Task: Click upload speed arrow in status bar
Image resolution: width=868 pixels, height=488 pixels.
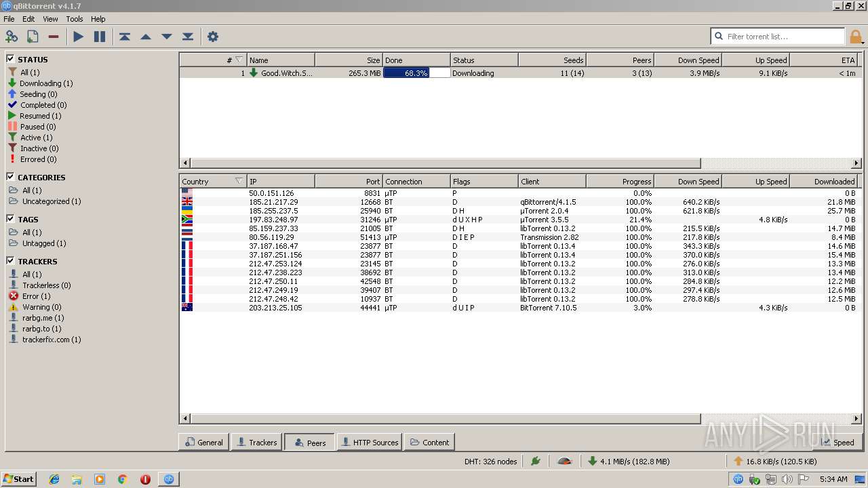Action: pos(738,461)
